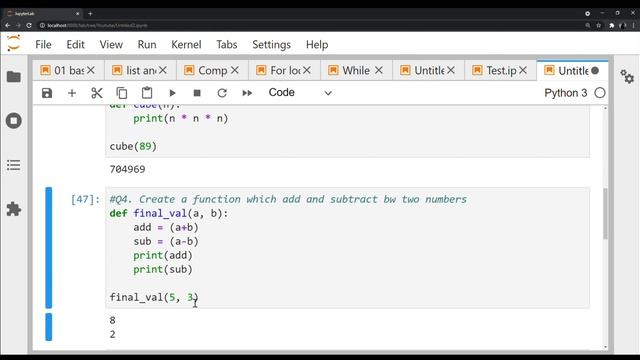
Task: Open the File Browser sidebar panel
Action: (x=14, y=77)
